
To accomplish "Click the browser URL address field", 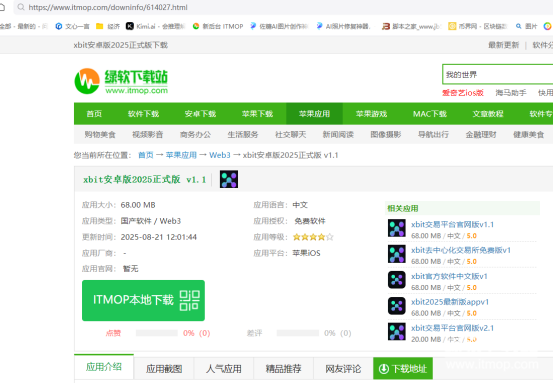I will point(282,7).
